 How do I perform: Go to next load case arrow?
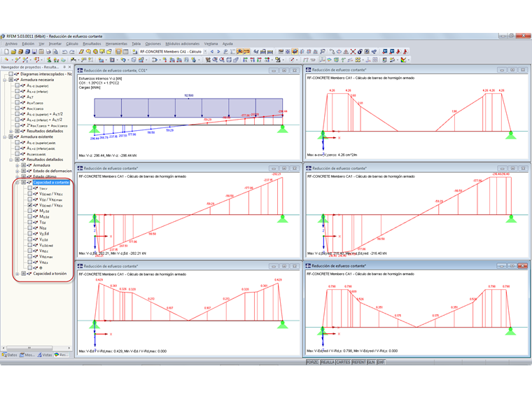click(x=218, y=52)
